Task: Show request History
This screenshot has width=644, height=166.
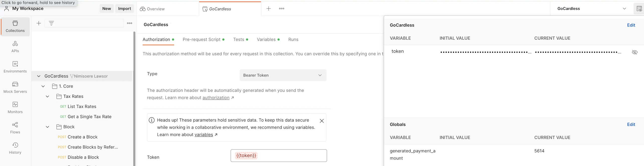Action: [x=15, y=148]
